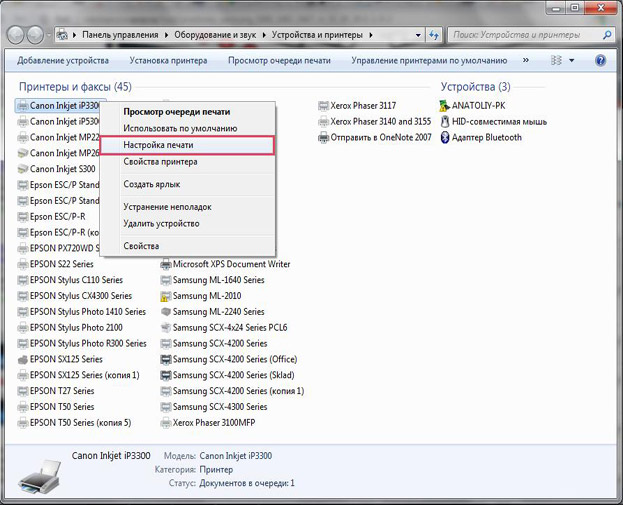Change view with the view mode icon

pyautogui.click(x=556, y=60)
